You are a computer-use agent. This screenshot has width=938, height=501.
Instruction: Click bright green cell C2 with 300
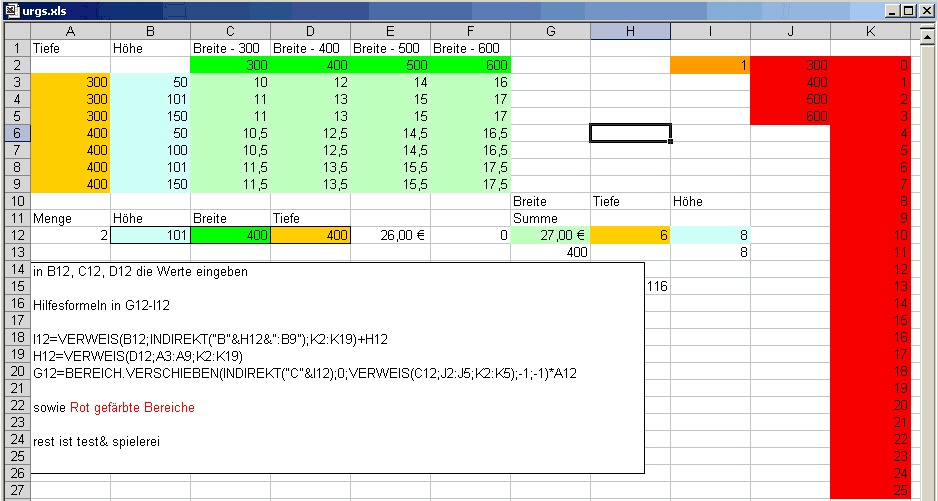230,65
